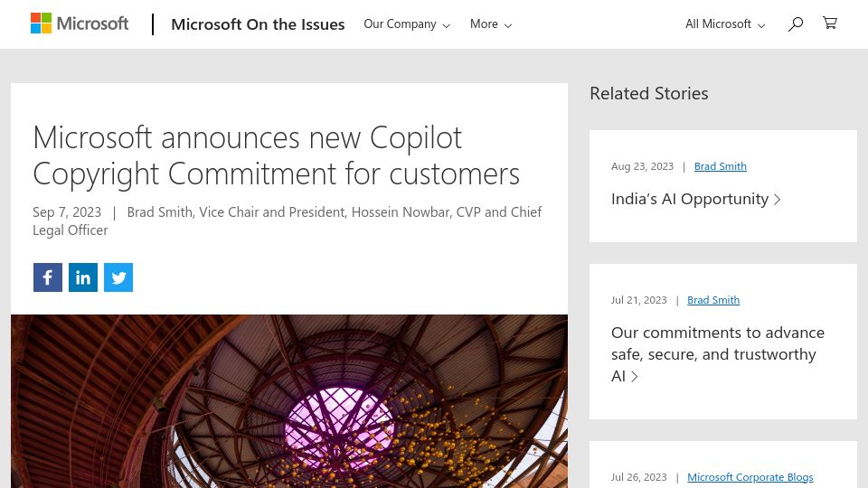Click the Aug 23, 2023 date

(x=642, y=166)
